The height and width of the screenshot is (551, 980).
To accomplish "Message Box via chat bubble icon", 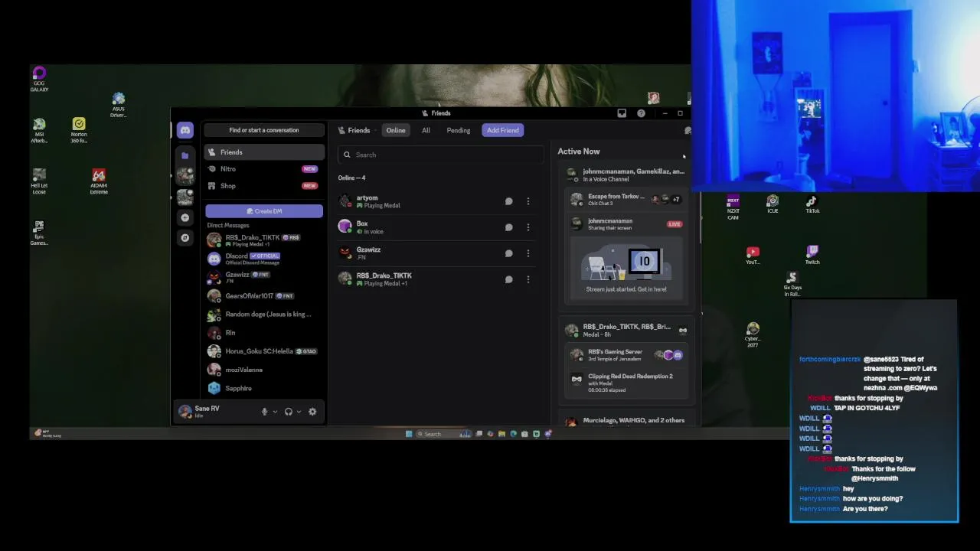I will tap(508, 227).
